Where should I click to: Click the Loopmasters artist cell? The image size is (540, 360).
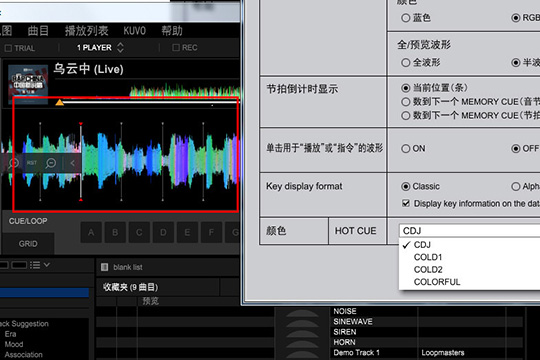(443, 352)
